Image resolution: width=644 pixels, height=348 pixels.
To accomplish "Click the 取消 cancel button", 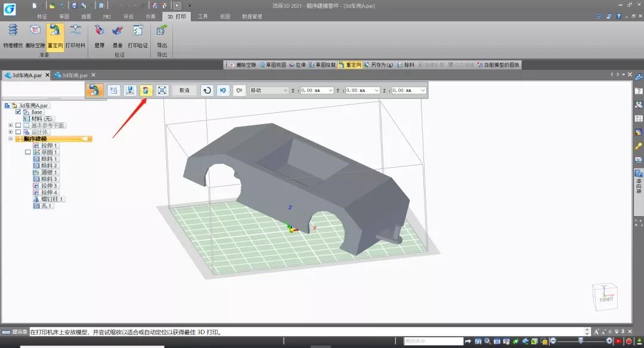I will click(184, 90).
